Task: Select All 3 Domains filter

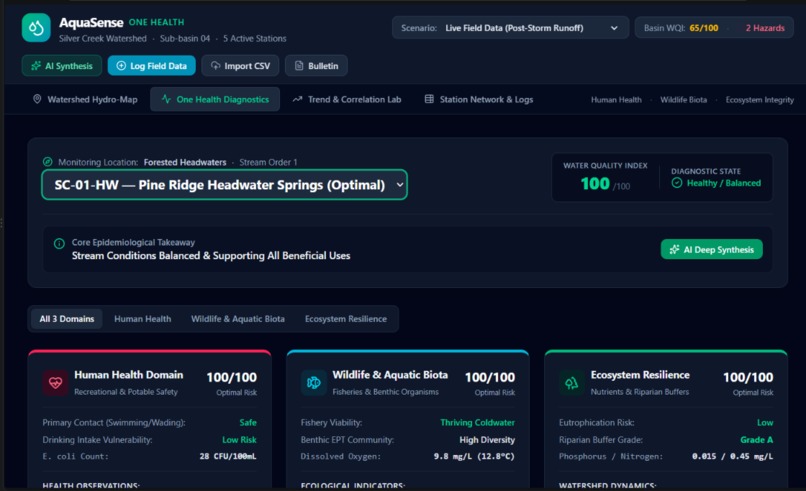Action: 67,319
